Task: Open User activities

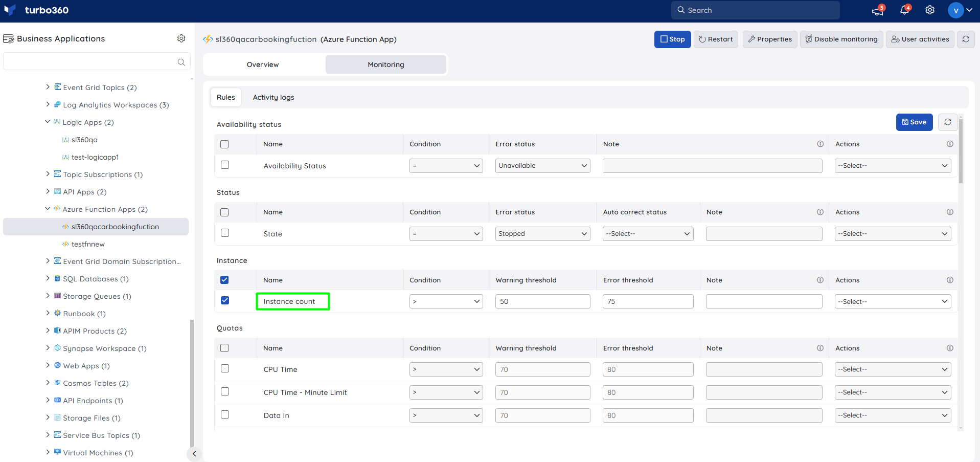Action: click(920, 39)
